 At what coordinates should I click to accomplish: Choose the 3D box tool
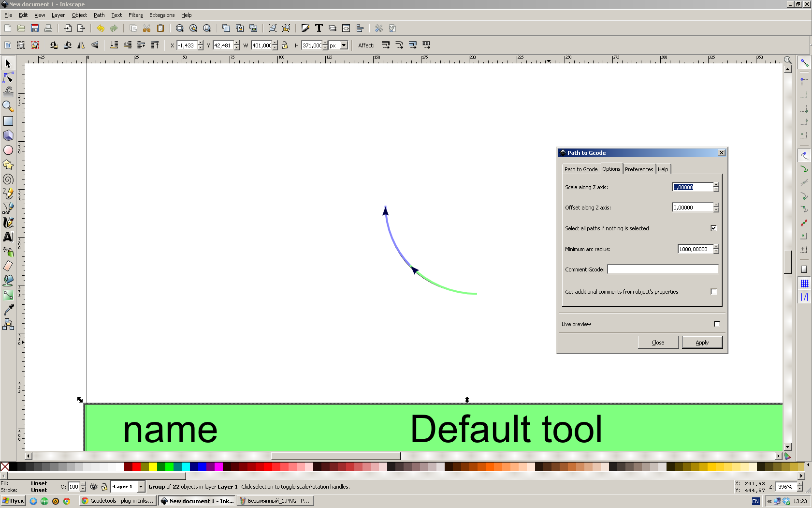click(8, 135)
